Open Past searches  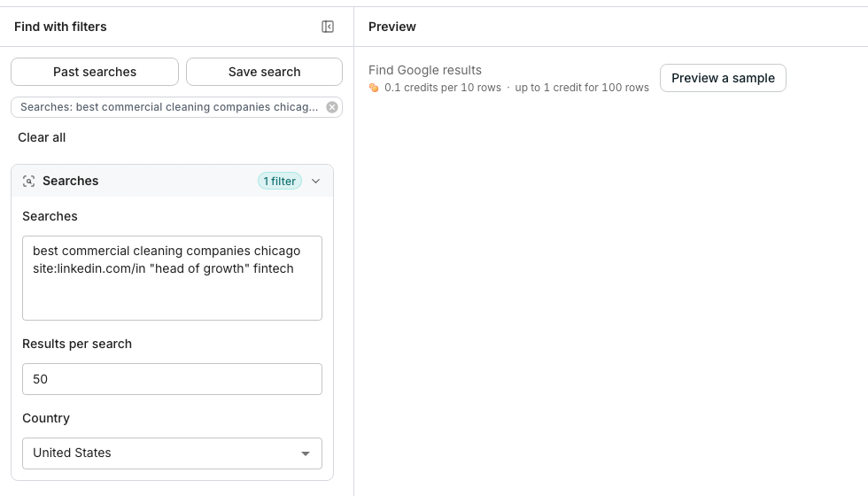pyautogui.click(x=95, y=72)
